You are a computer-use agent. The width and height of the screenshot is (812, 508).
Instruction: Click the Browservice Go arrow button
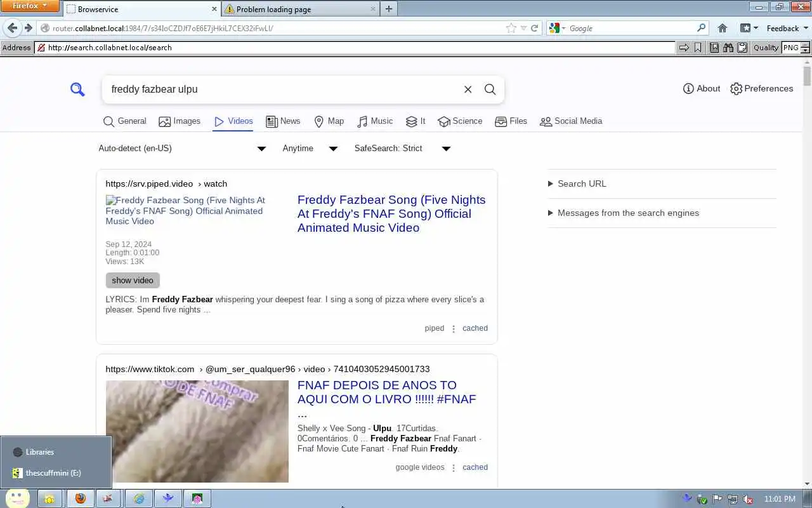684,48
